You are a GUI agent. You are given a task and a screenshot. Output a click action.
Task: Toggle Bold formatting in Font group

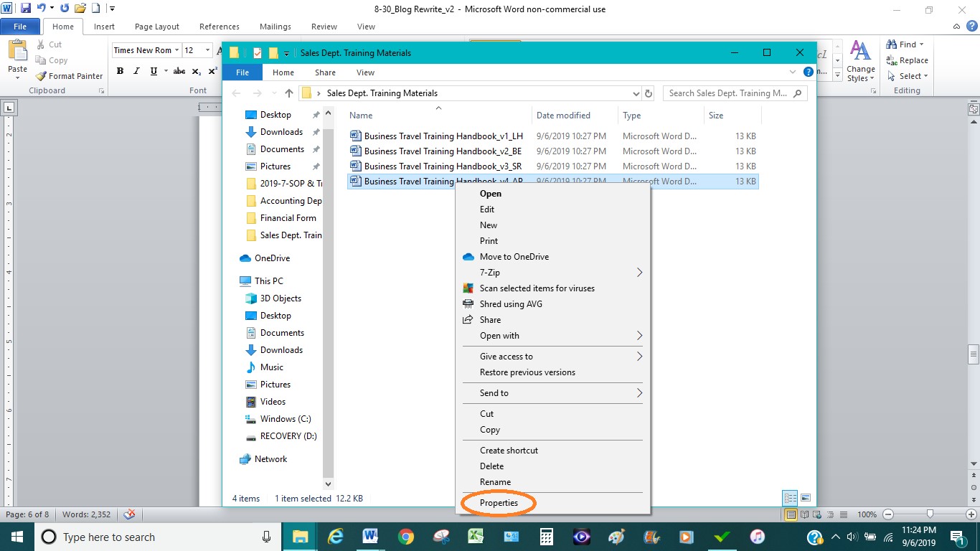tap(120, 71)
